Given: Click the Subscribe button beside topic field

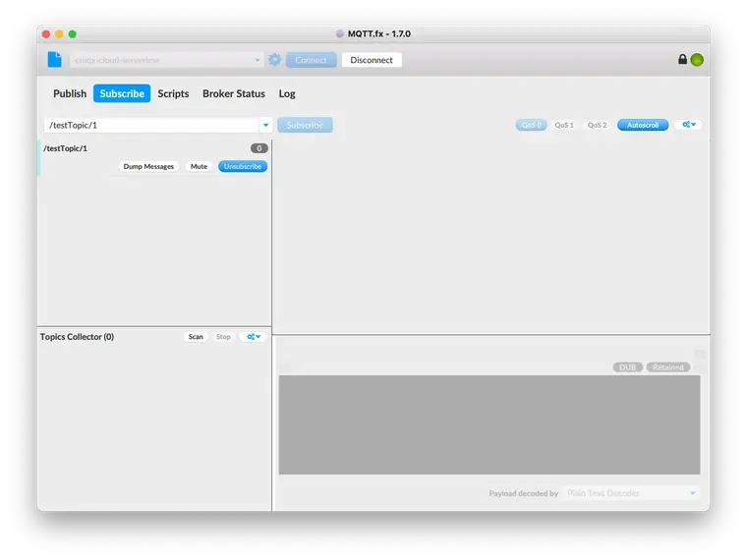Looking at the screenshot, I should point(305,125).
